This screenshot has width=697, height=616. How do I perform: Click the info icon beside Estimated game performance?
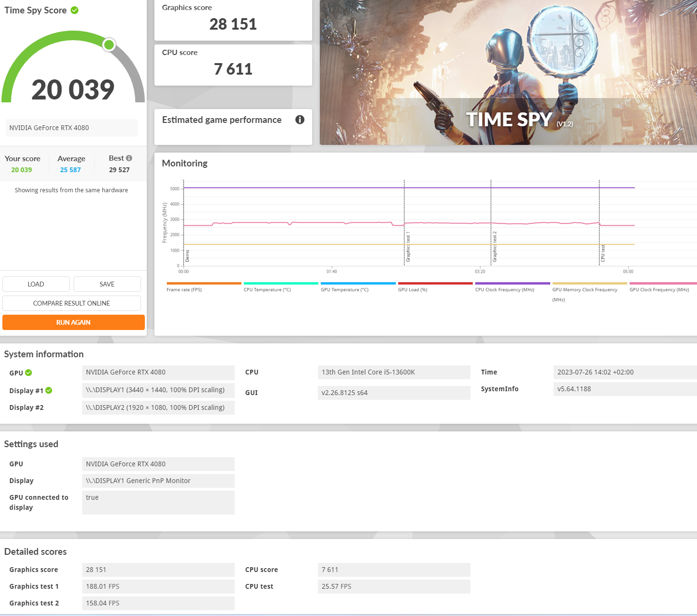pyautogui.click(x=300, y=120)
